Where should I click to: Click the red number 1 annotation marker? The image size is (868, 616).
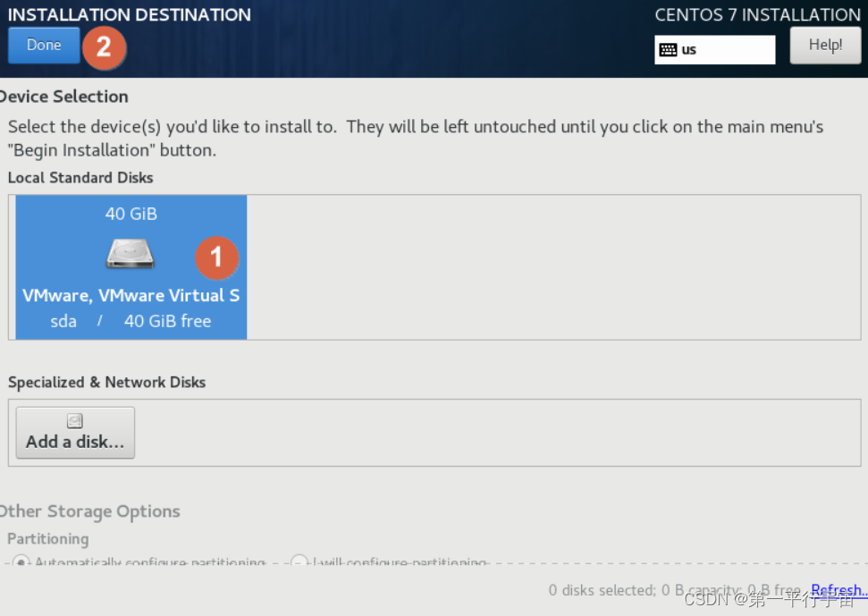click(x=216, y=257)
